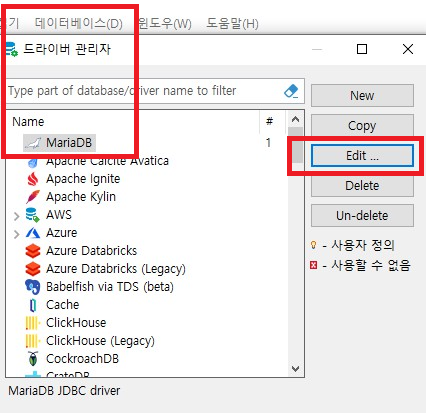The height and width of the screenshot is (413, 426).
Task: Click the Azure Databricks stack icon
Action: [x=33, y=251]
